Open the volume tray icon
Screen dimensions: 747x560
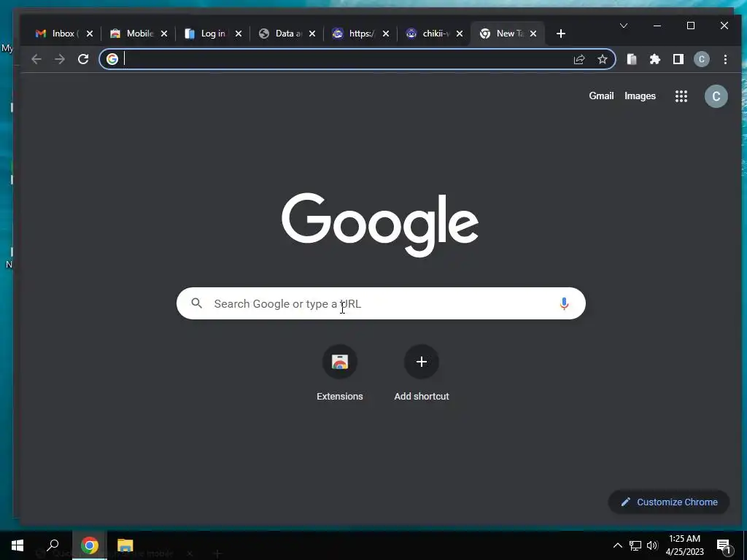652,545
